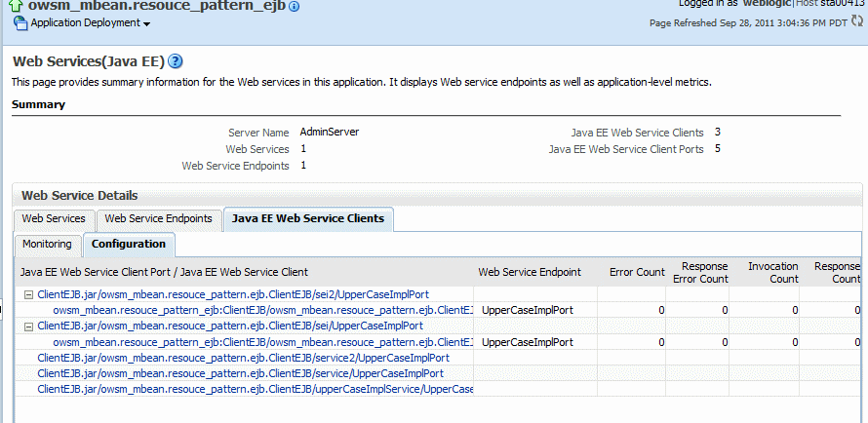Click the Error Count column header
Image resolution: width=868 pixels, height=423 pixels.
tap(637, 272)
